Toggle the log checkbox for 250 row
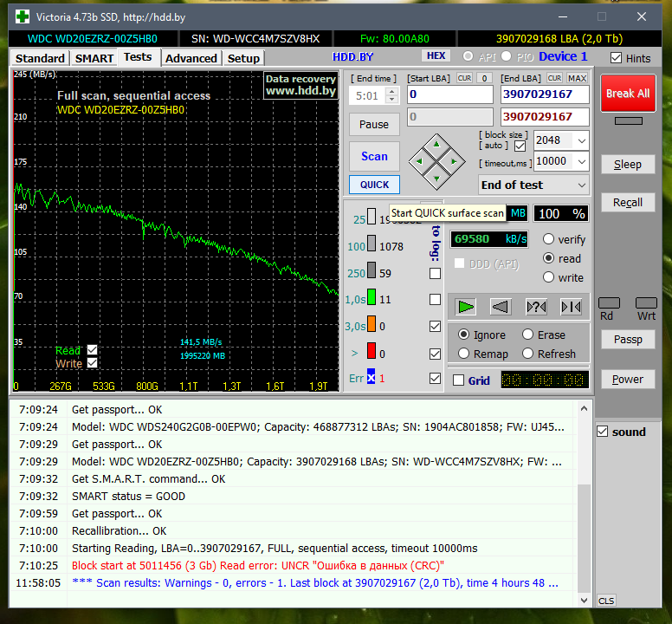672x624 pixels. (435, 273)
